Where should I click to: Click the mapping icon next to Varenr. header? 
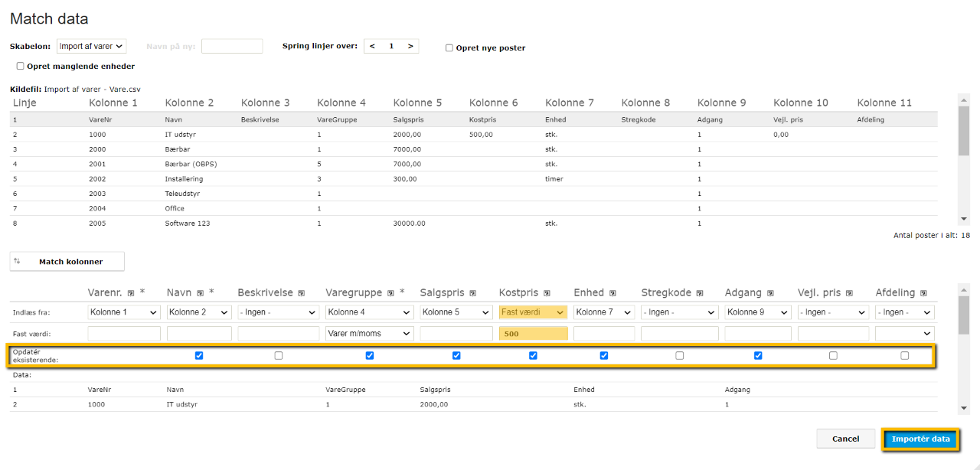click(132, 292)
